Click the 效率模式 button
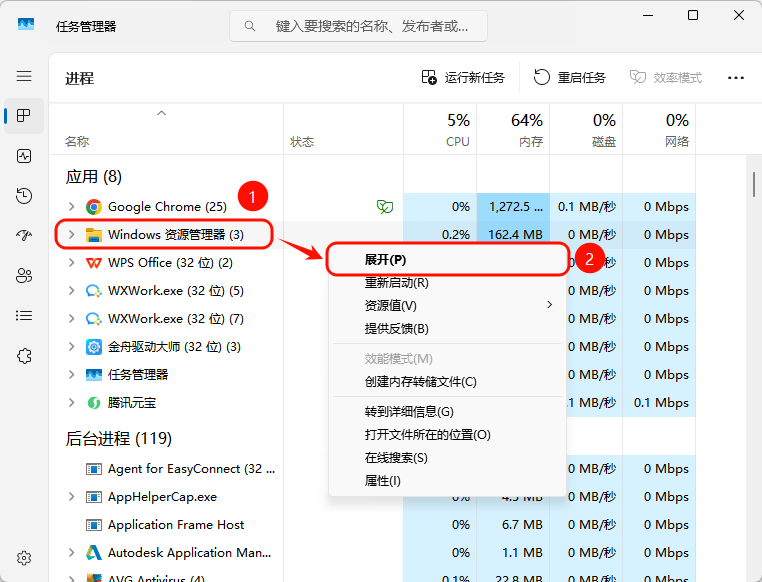The width and height of the screenshot is (762, 582). pos(666,78)
